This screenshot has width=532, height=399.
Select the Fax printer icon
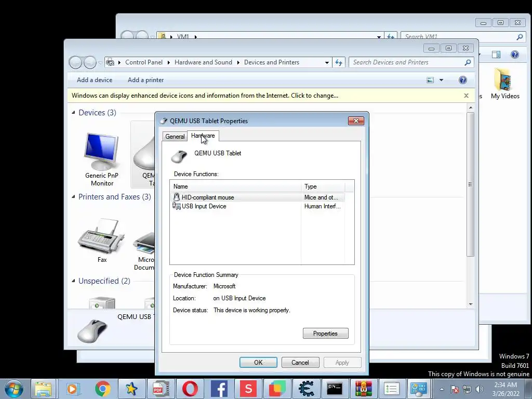102,236
